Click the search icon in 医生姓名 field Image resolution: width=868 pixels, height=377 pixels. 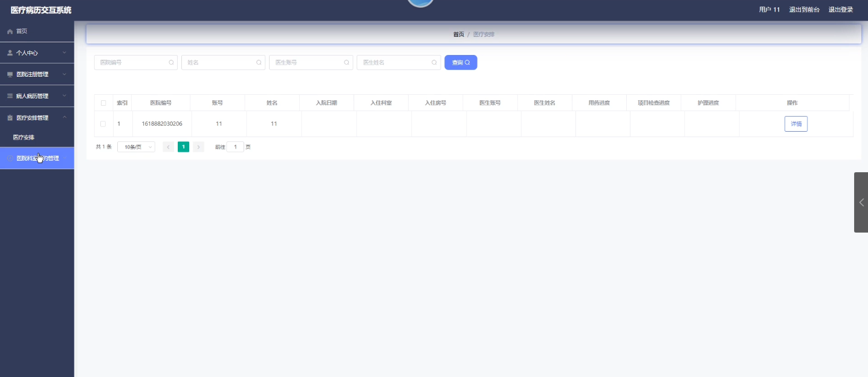click(x=434, y=62)
